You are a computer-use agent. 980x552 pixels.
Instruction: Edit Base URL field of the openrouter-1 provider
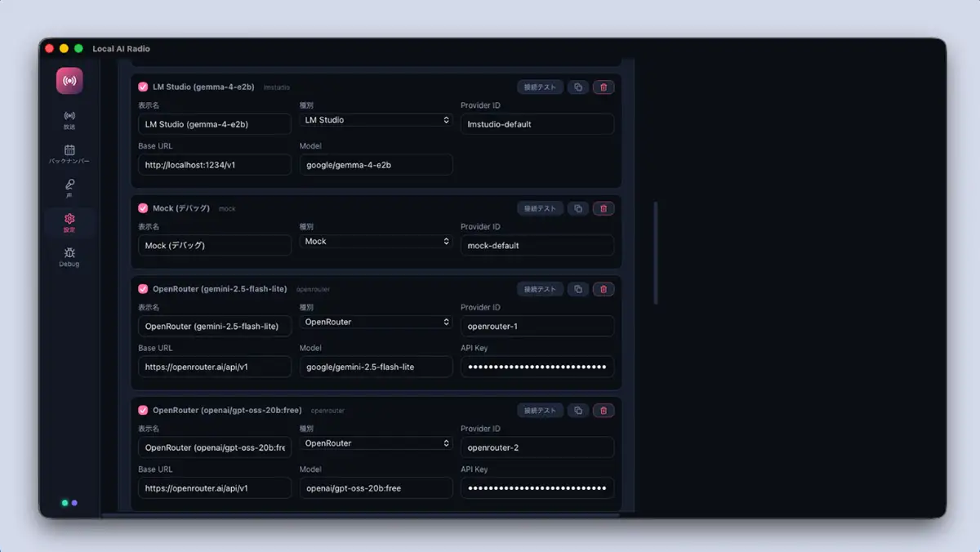point(215,367)
